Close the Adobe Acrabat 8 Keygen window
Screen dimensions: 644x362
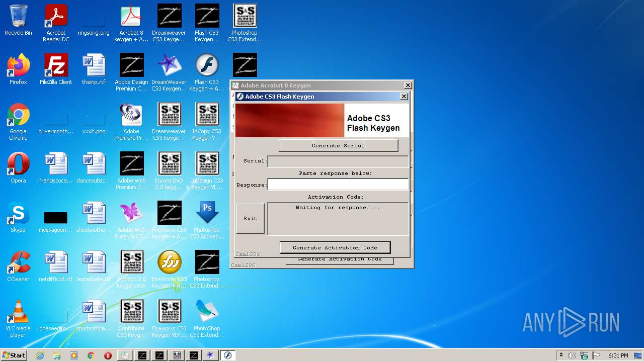408,85
